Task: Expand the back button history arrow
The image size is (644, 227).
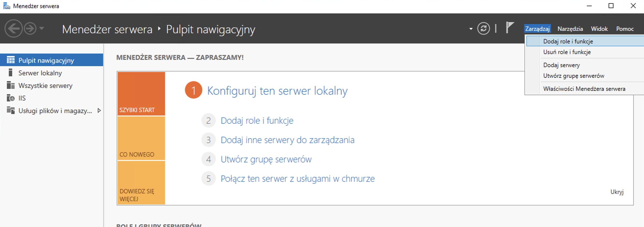Action: pos(42,29)
